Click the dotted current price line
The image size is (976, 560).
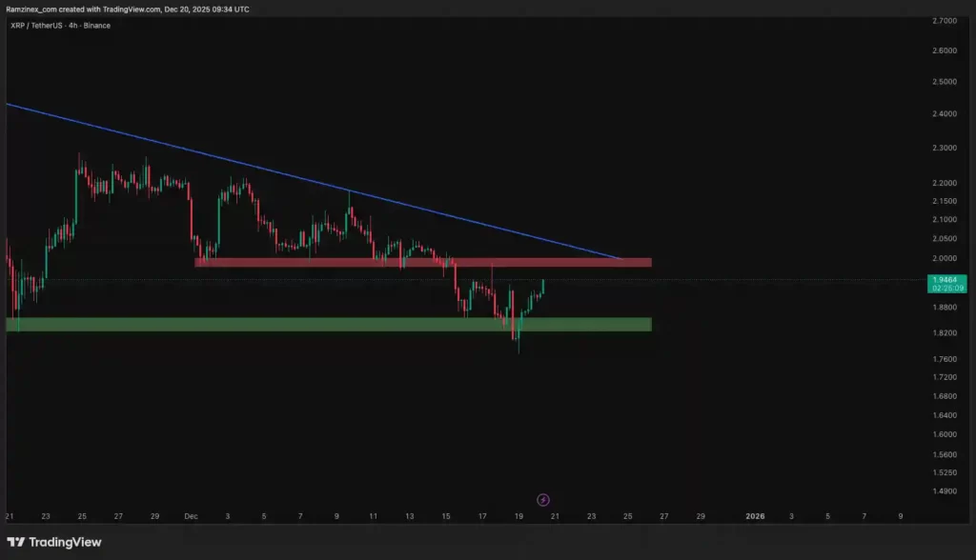pos(715,280)
